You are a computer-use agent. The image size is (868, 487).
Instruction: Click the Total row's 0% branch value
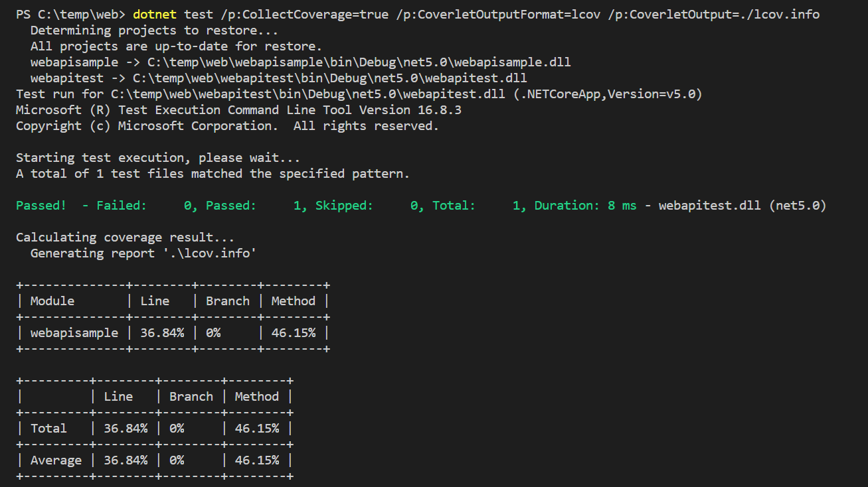[x=177, y=429]
